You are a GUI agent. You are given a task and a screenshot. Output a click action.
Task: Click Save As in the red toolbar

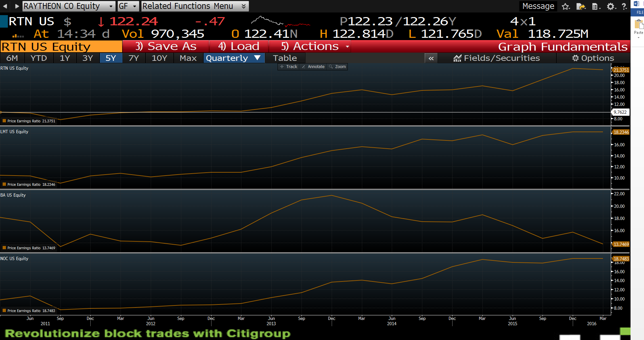[x=166, y=46]
